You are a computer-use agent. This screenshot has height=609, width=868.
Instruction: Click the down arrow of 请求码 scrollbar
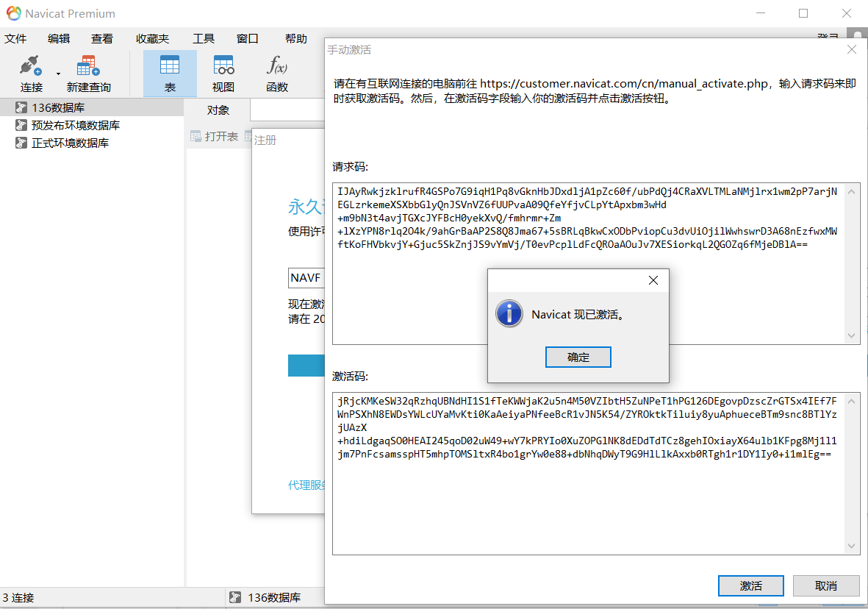pyautogui.click(x=851, y=336)
